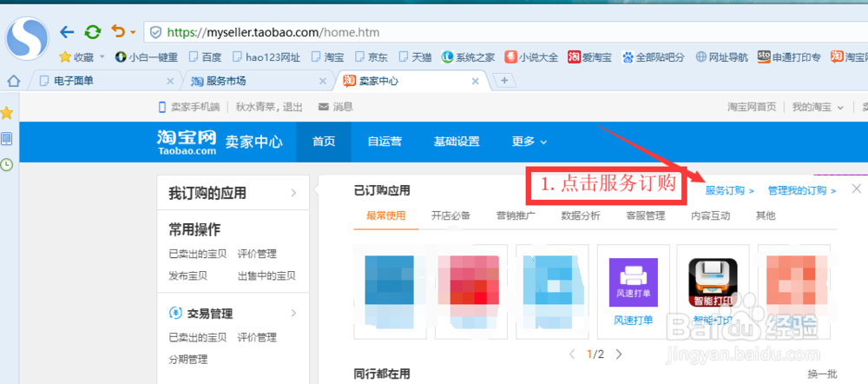This screenshot has height=384, width=868.
Task: Open hao123网址 bookmark
Action: click(x=266, y=57)
